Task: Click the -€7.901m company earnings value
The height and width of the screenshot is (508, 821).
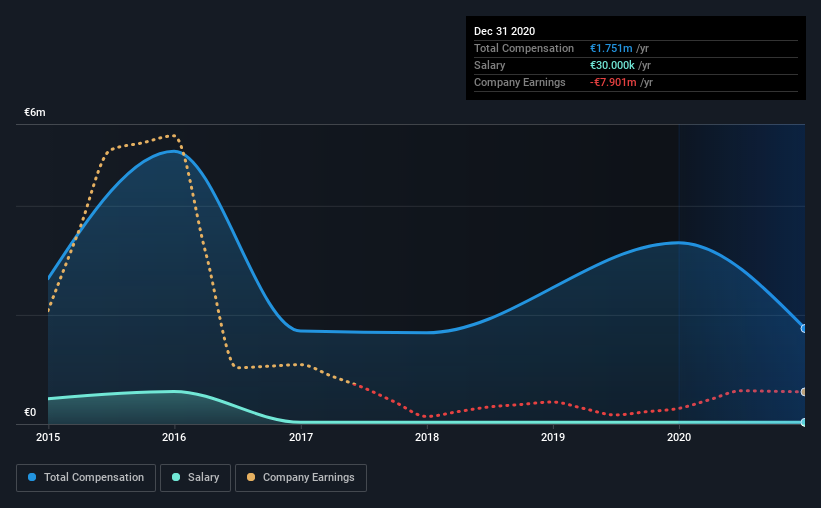Action: (613, 82)
